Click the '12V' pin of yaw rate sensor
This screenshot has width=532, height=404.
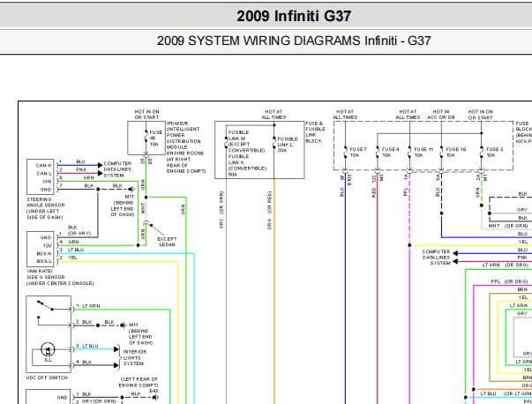47,245
